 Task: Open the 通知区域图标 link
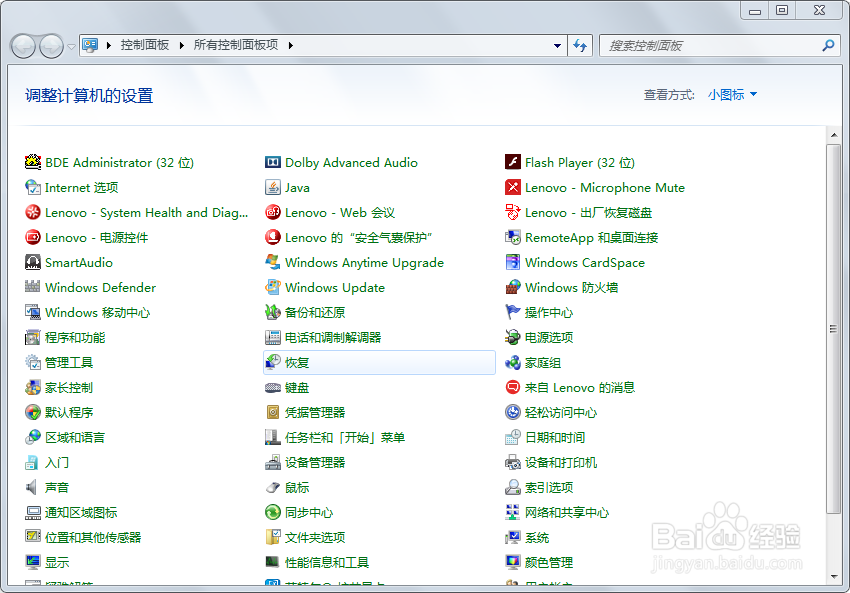point(81,512)
